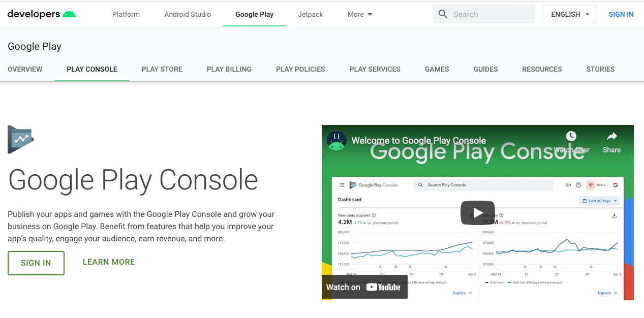Open the ENGLISH language dropdown
The height and width of the screenshot is (318, 644).
point(570,14)
